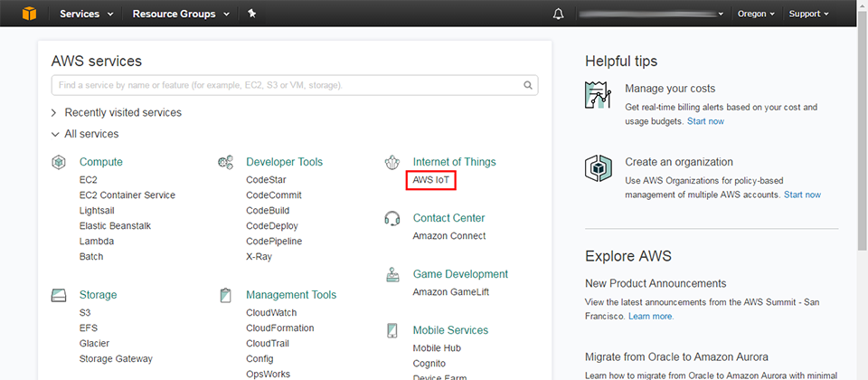
Task: Click Learn more under New Product Announcements
Action: coord(651,317)
